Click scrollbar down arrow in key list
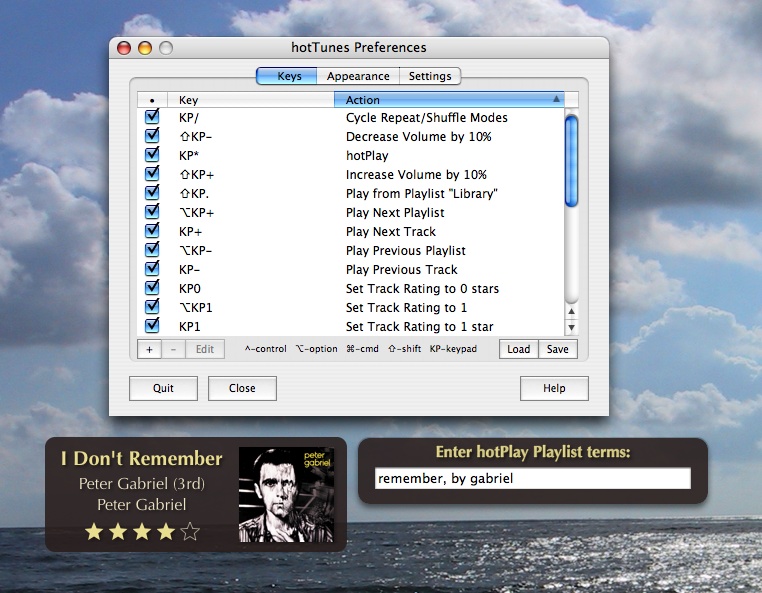This screenshot has height=593, width=762. 572,327
